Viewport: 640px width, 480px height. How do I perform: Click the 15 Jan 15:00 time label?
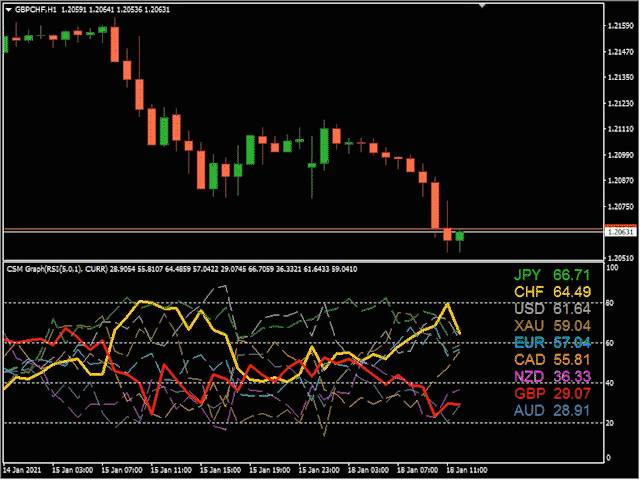(x=221, y=470)
